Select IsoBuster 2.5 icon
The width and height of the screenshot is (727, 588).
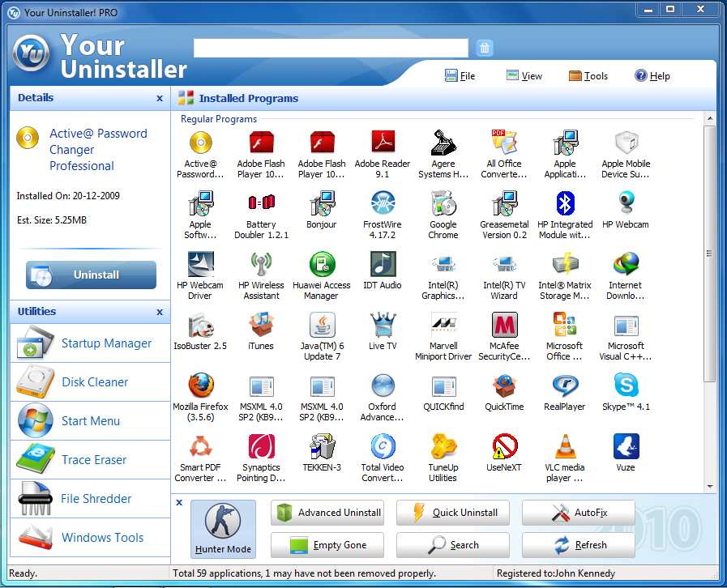click(x=201, y=325)
